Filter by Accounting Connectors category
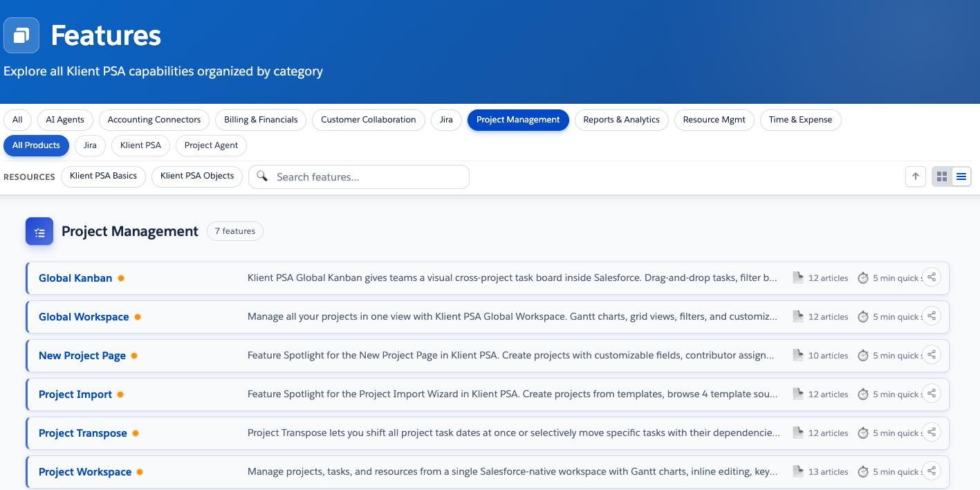Viewport: 980px width, 490px height. tap(154, 120)
